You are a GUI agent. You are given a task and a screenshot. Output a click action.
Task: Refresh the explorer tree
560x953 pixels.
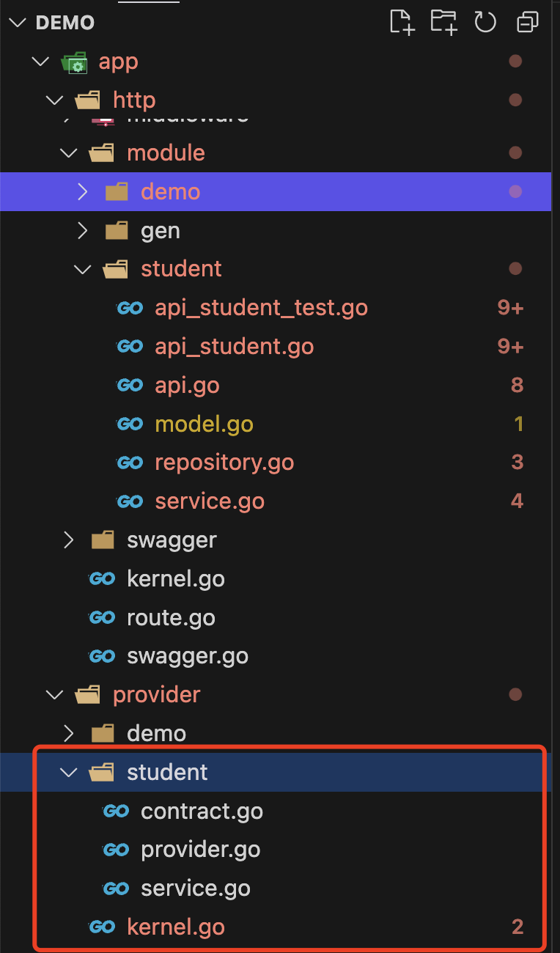[485, 22]
